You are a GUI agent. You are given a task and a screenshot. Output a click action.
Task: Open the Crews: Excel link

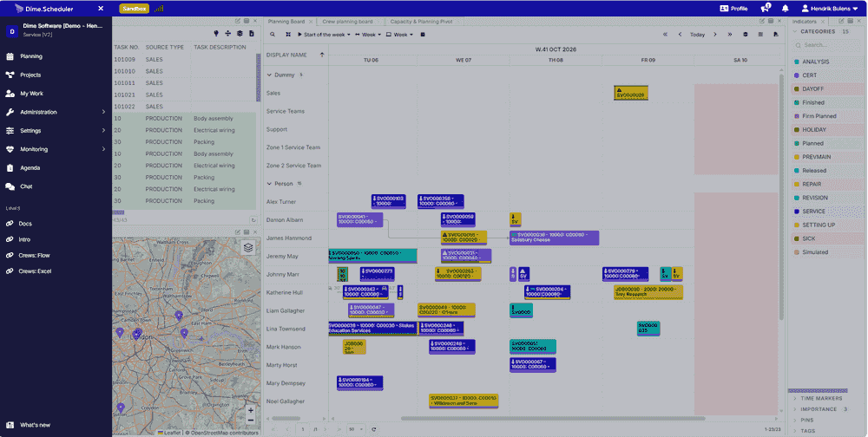[35, 271]
